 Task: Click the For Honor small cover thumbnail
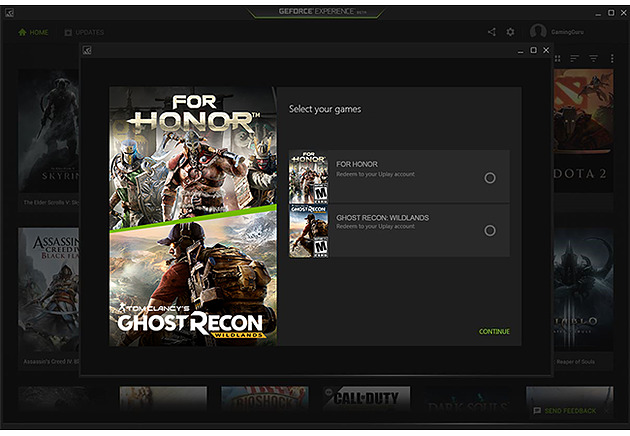pyautogui.click(x=309, y=177)
